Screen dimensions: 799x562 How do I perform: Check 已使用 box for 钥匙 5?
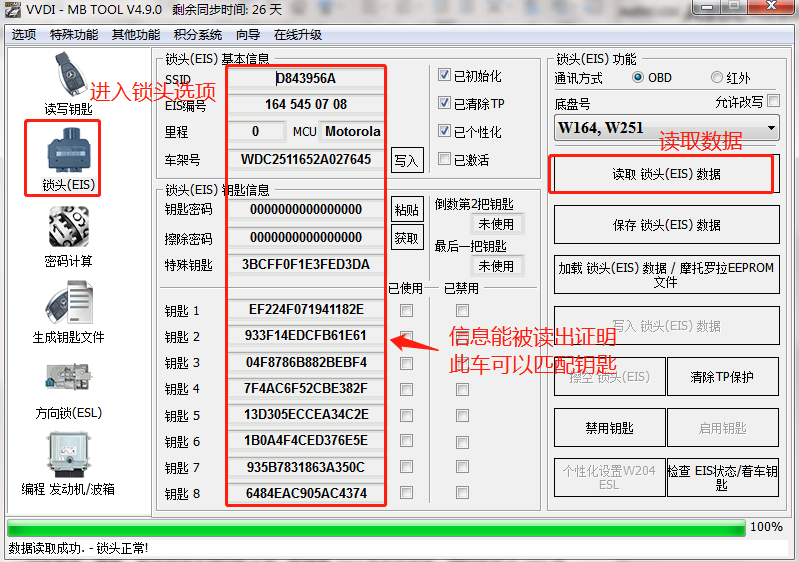pos(406,416)
